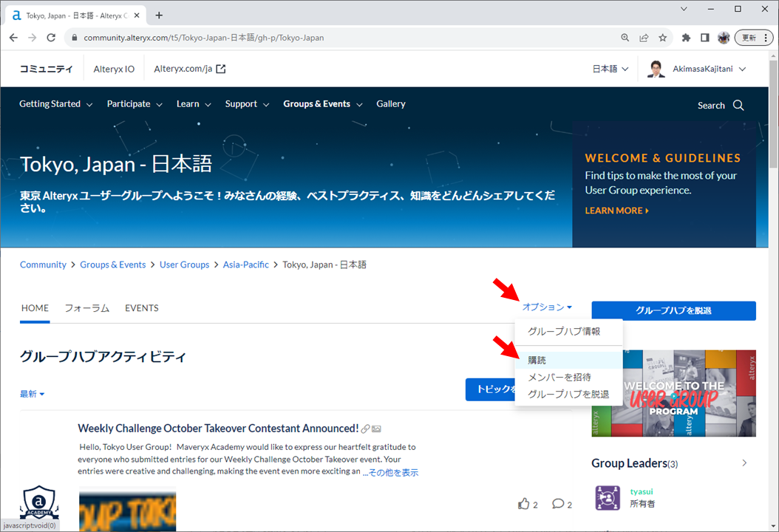Bookmark this page with star icon
This screenshot has height=532, width=779.
click(x=663, y=38)
